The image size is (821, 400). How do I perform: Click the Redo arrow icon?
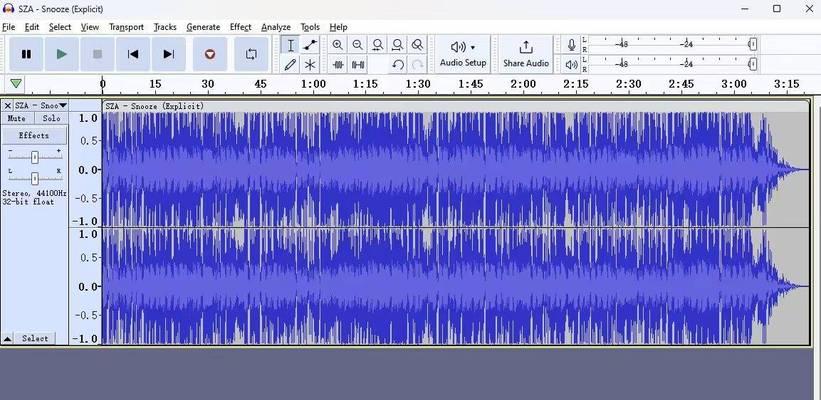point(417,64)
